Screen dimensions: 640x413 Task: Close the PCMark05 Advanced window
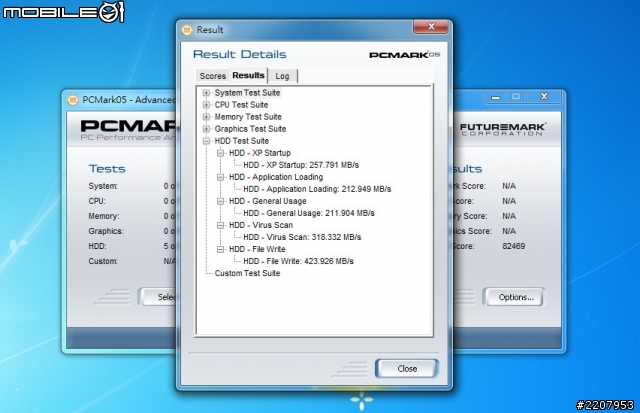(544, 97)
